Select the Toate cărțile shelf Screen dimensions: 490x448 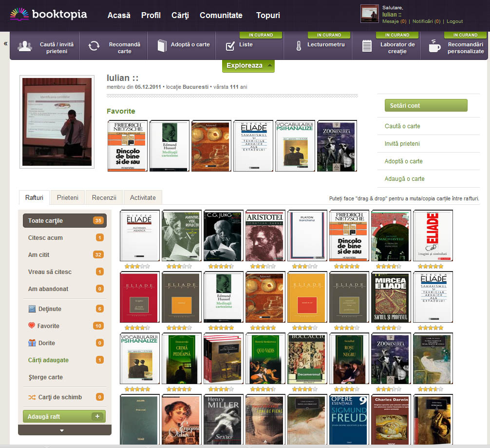(x=65, y=220)
